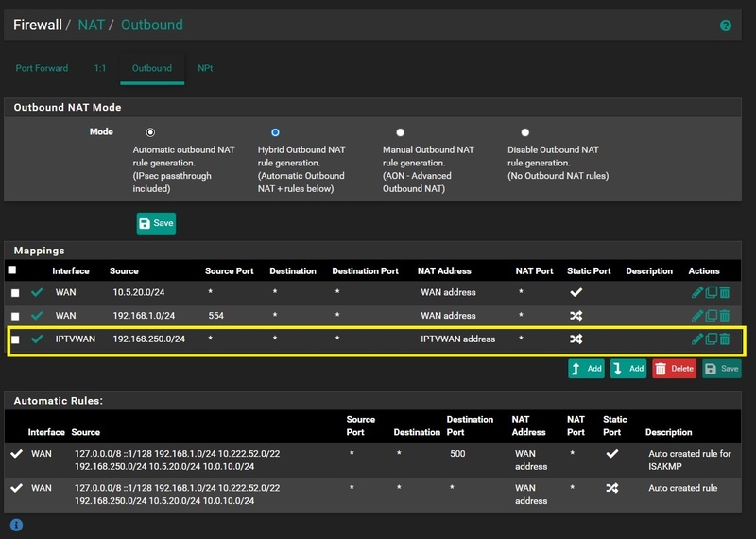Click the destination port 500 in Automatic Rules
756x539 pixels.
click(x=457, y=454)
